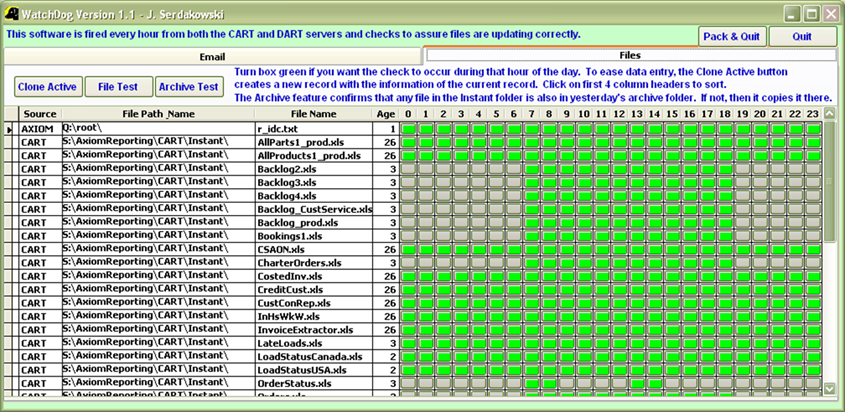This screenshot has height=412, width=845.
Task: Run the Archive Test button
Action: pyautogui.click(x=189, y=87)
